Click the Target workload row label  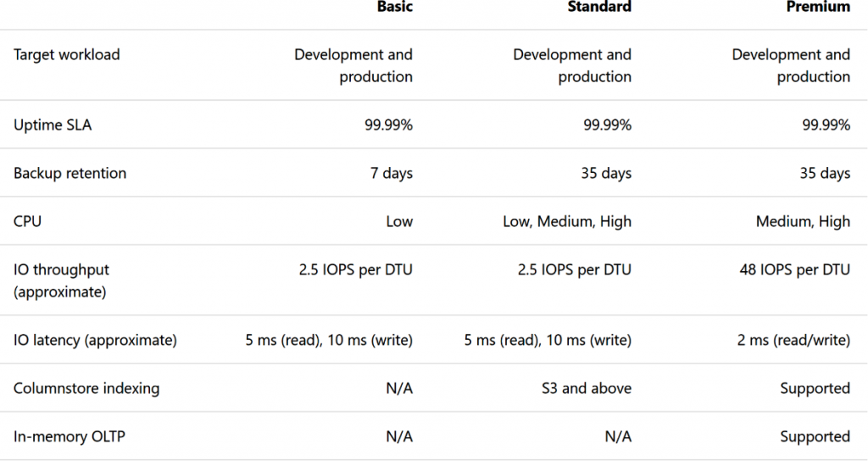pyautogui.click(x=67, y=54)
